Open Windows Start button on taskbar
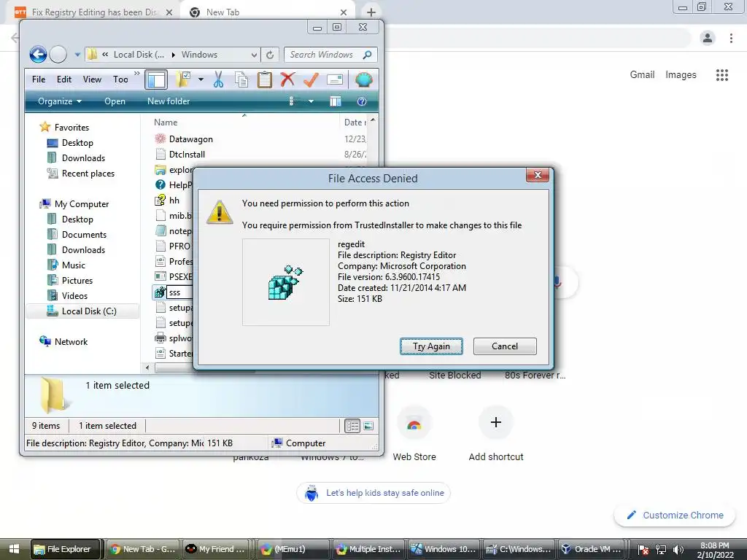This screenshot has width=747, height=560. coord(14,549)
